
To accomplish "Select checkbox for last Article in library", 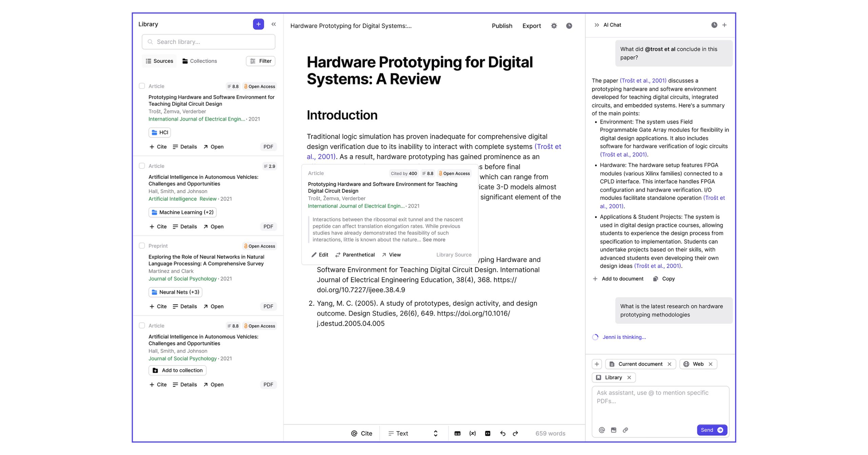I will (142, 325).
